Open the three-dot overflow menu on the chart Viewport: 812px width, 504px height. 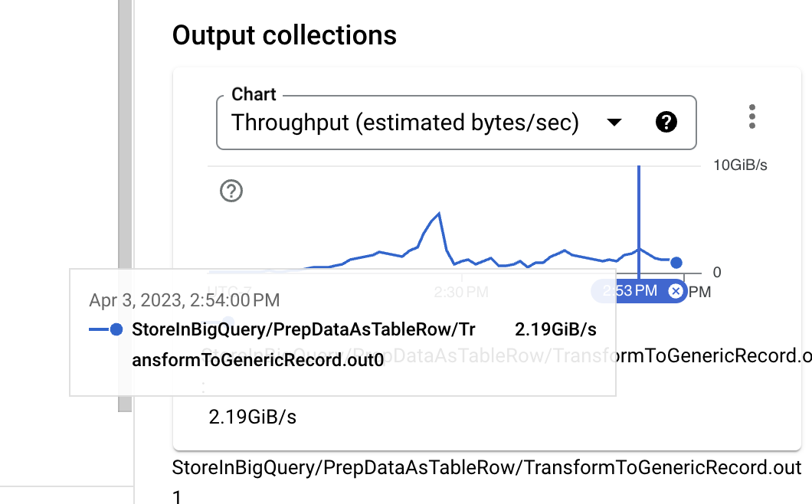pos(751,116)
